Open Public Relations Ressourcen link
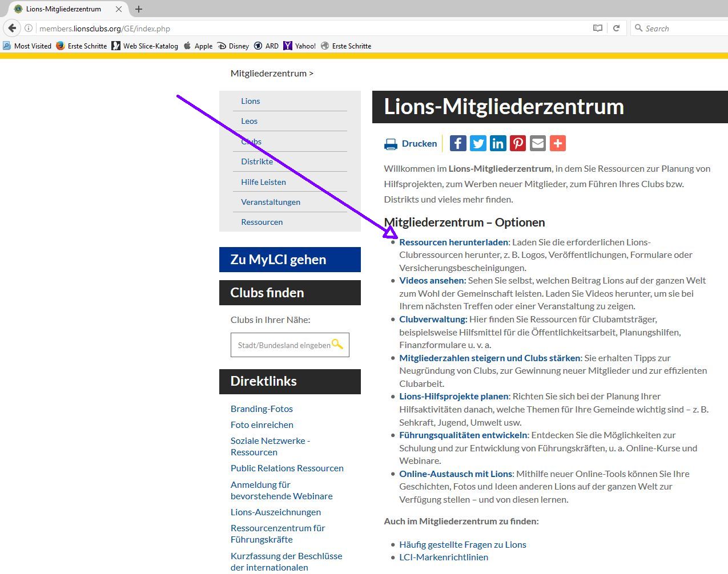Image resolution: width=728 pixels, height=574 pixels. (x=287, y=468)
